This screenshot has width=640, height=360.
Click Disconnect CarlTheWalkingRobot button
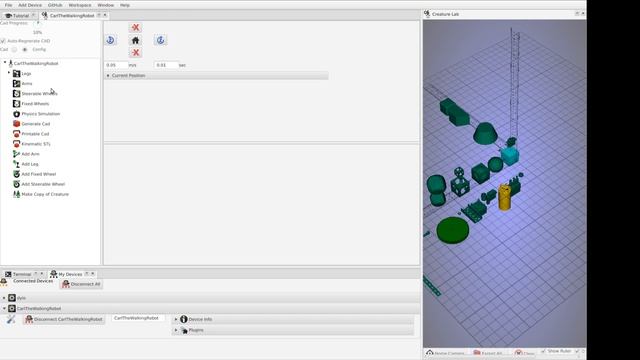click(x=64, y=319)
